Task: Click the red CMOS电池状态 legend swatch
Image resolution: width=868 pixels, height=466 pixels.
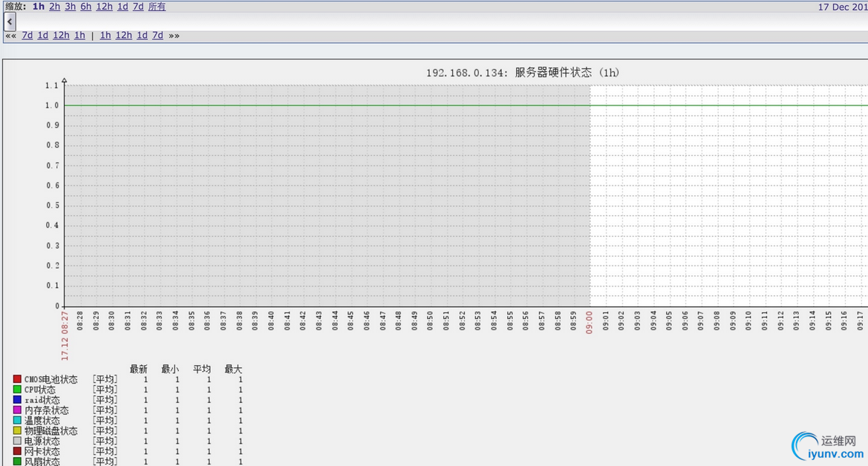Action: point(16,378)
